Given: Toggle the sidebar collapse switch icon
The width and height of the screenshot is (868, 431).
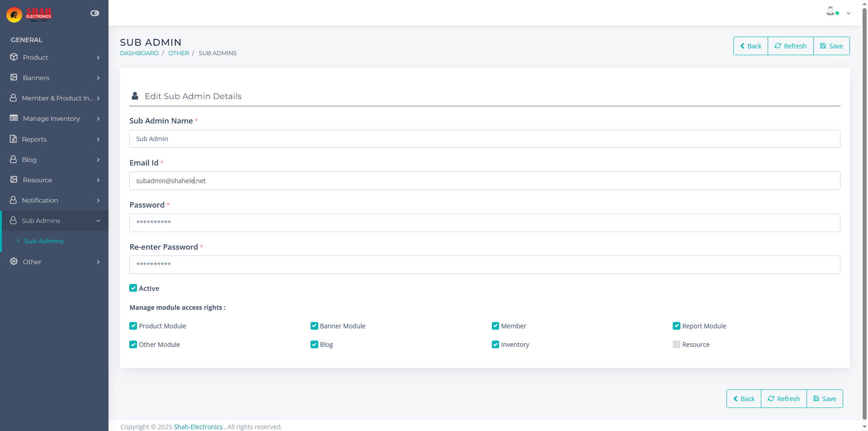Looking at the screenshot, I should coord(94,13).
